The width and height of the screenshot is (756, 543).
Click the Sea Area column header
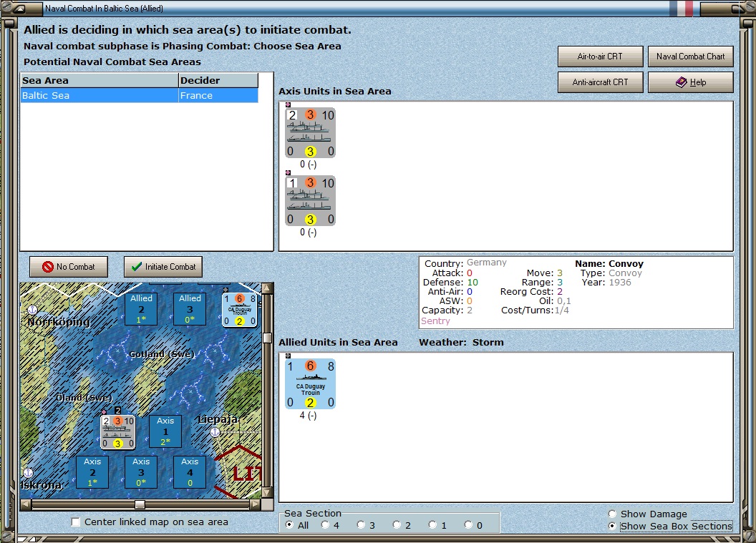click(100, 80)
